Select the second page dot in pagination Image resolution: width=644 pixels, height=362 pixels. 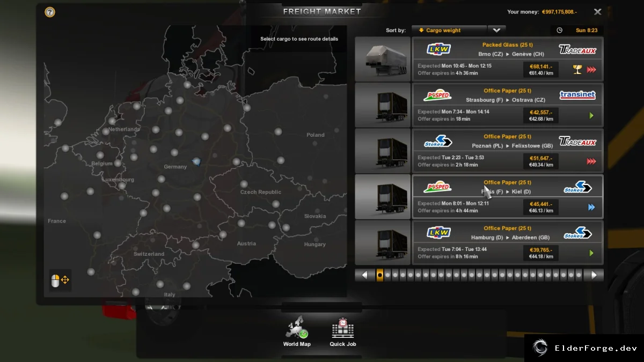[x=387, y=275]
